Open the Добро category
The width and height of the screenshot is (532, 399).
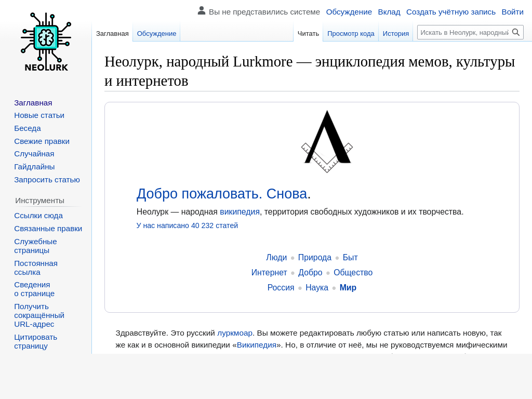(x=310, y=272)
